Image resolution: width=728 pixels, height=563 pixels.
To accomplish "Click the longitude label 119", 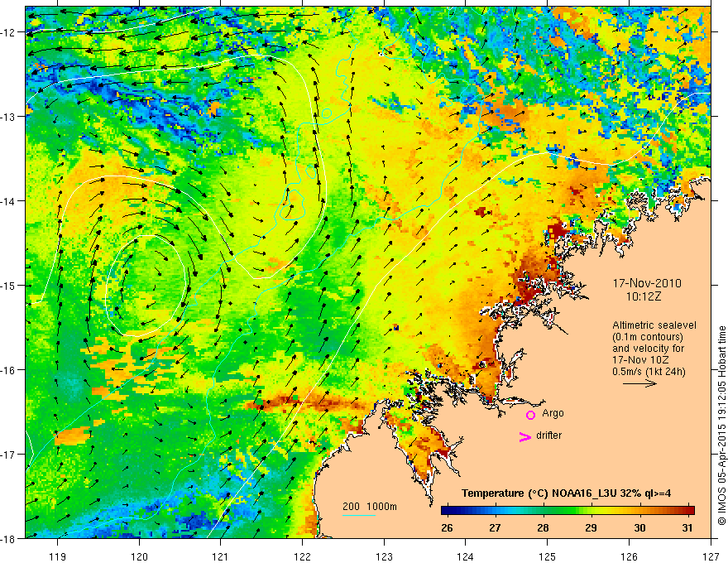I will click(58, 556).
